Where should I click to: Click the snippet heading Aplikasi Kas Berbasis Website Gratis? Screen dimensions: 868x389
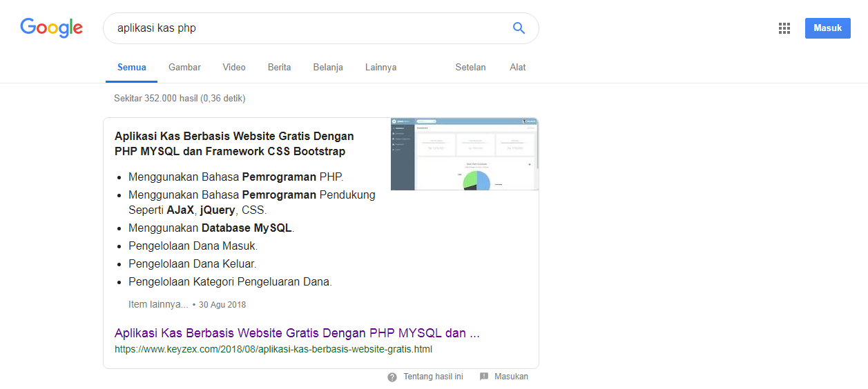234,143
